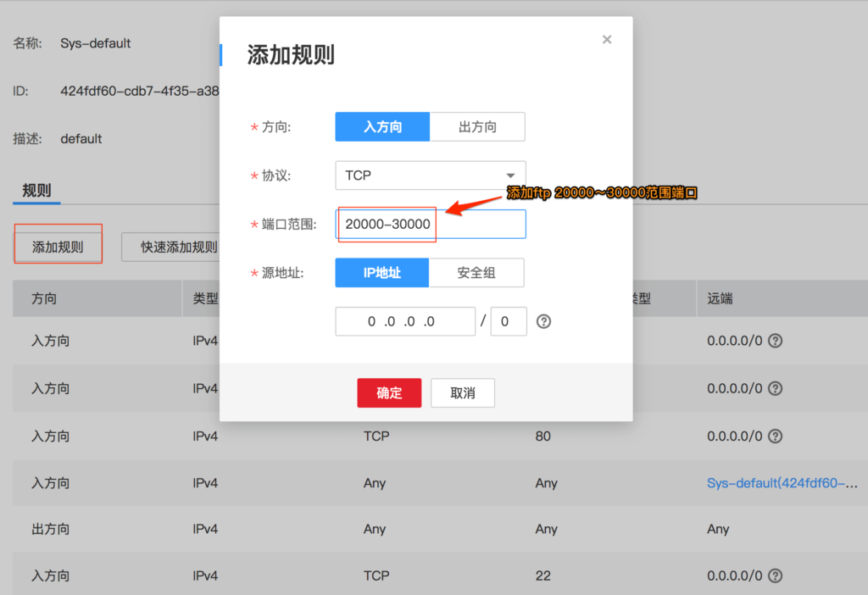Click the TCP cell in the port 22 row

[376, 576]
